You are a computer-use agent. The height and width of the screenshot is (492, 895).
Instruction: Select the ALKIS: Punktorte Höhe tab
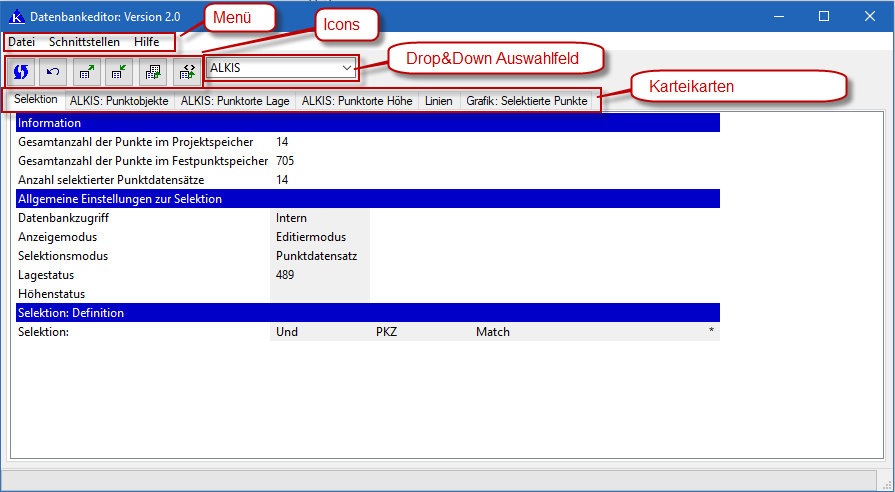tap(357, 101)
